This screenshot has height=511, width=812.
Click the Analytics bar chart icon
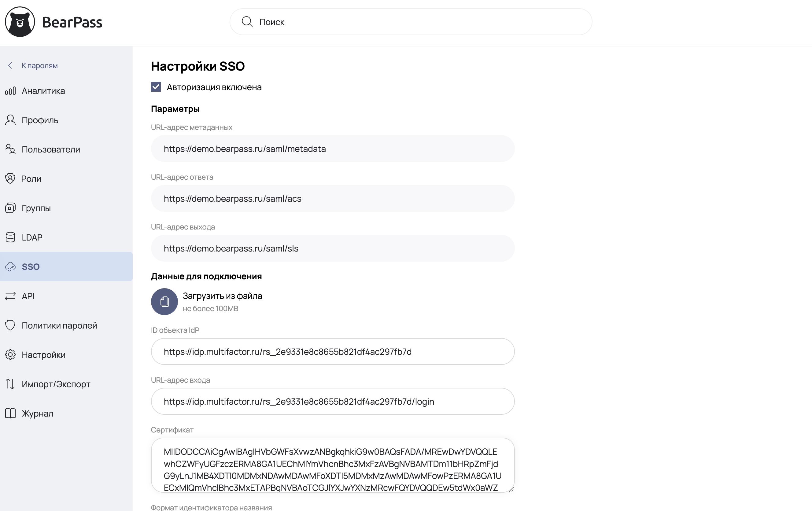coord(10,91)
